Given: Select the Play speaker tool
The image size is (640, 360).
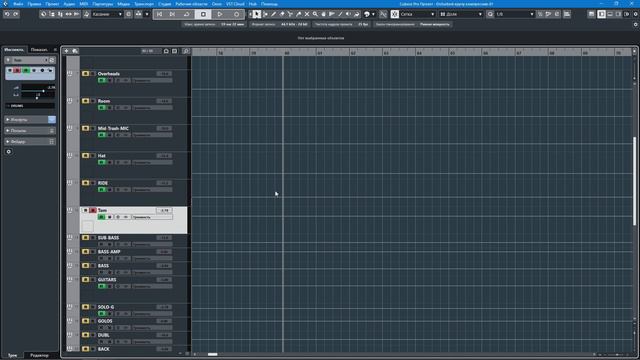Looking at the screenshot, I should click(x=348, y=14).
